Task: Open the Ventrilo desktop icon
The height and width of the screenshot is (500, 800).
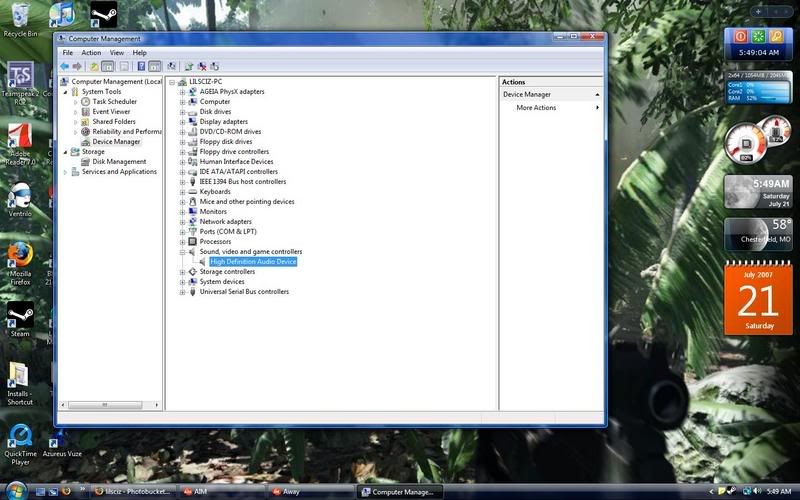Action: (x=20, y=199)
